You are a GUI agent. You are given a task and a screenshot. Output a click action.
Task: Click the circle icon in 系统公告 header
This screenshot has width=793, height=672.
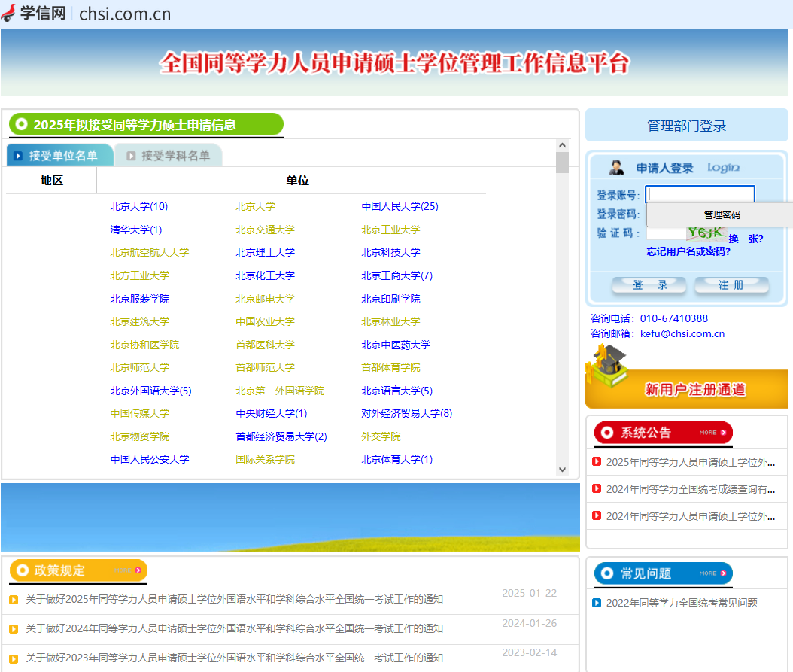point(607,433)
